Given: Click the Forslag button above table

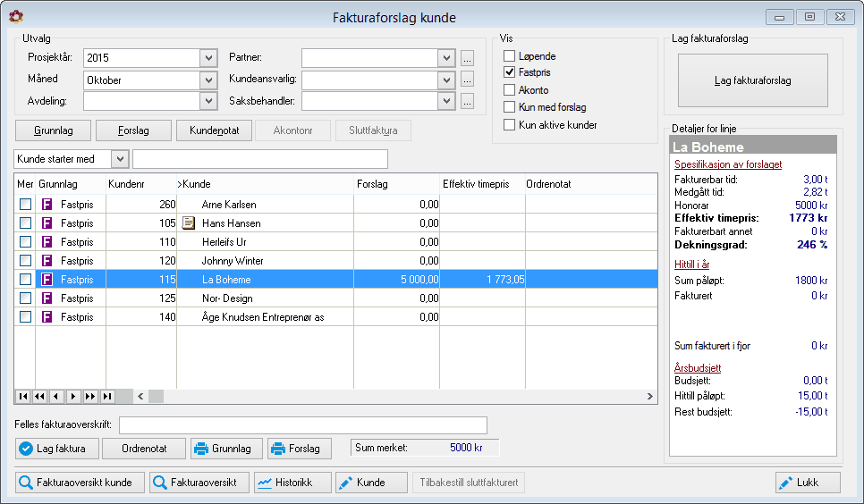Looking at the screenshot, I should tap(133, 130).
